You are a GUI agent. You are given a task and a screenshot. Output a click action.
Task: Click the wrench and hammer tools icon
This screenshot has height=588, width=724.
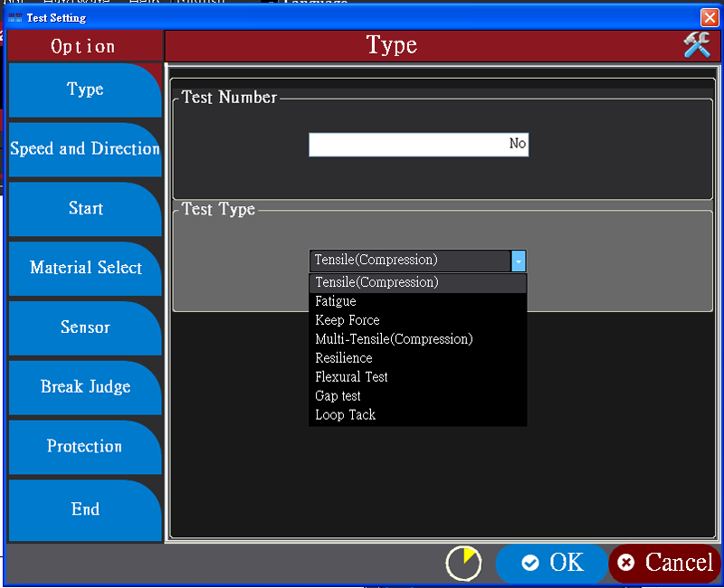coord(696,45)
